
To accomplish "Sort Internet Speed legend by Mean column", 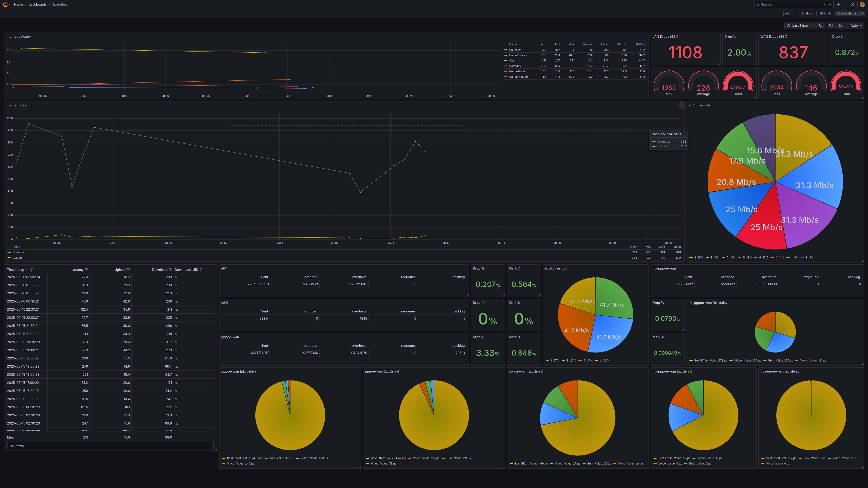I will pyautogui.click(x=677, y=247).
